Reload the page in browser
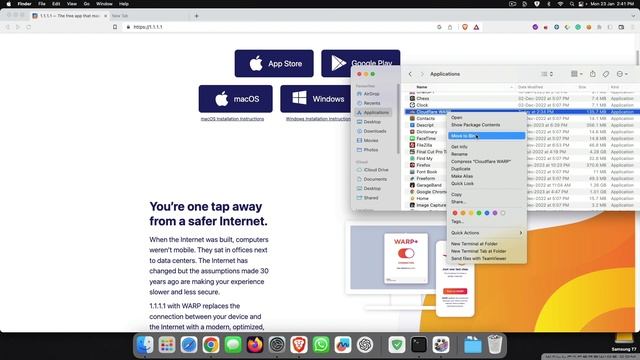 click(29, 27)
